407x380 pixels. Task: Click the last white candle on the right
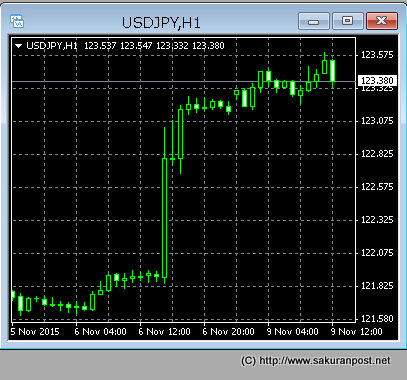332,71
